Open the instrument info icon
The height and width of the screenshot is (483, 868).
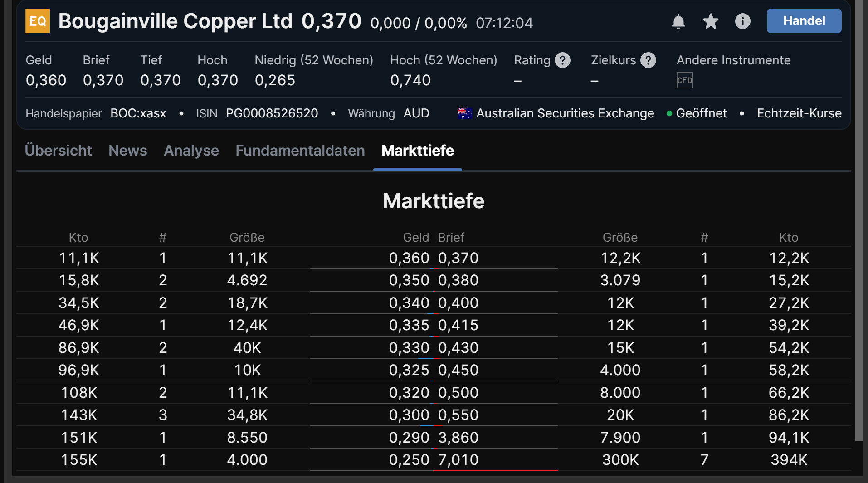point(742,21)
